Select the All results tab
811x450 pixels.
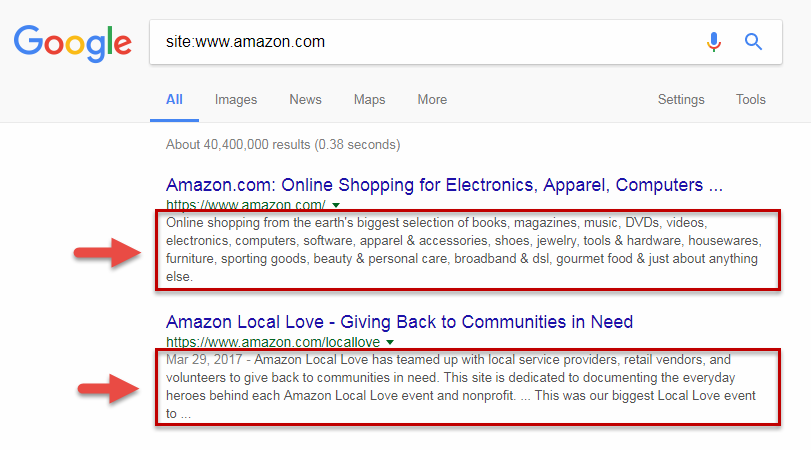(174, 100)
